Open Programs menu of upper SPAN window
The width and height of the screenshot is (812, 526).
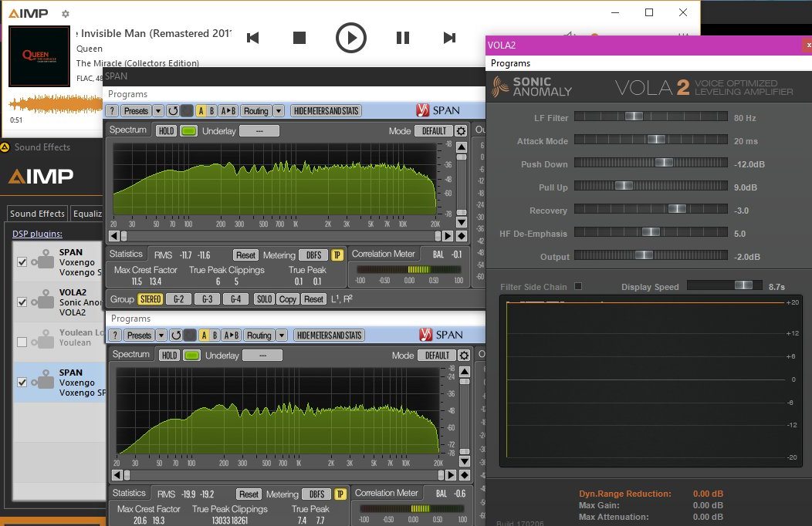pyautogui.click(x=127, y=94)
